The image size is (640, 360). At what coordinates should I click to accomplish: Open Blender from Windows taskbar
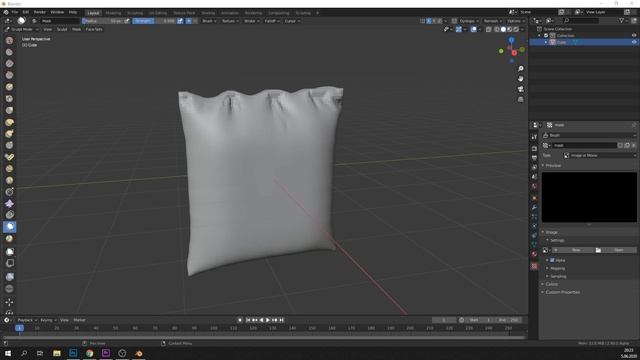139,353
